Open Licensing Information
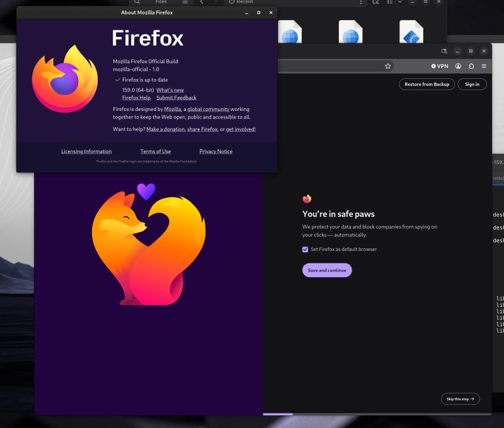Viewport: 504px width, 428px height. (86, 151)
